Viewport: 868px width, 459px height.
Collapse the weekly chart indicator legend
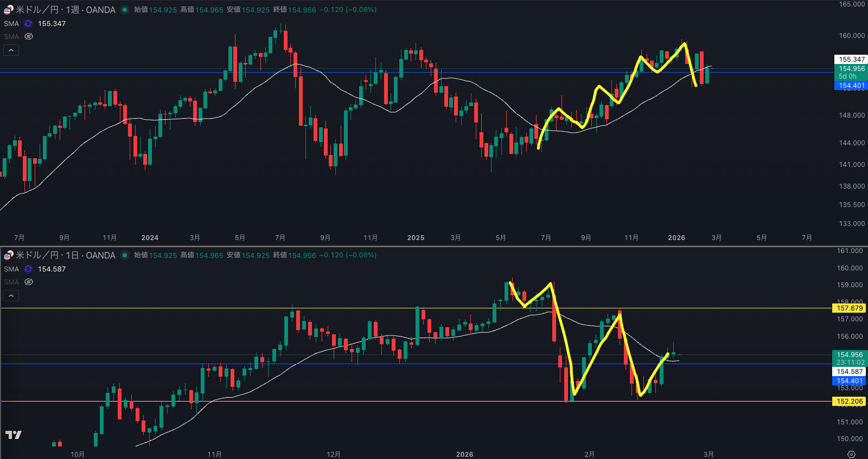[11, 50]
